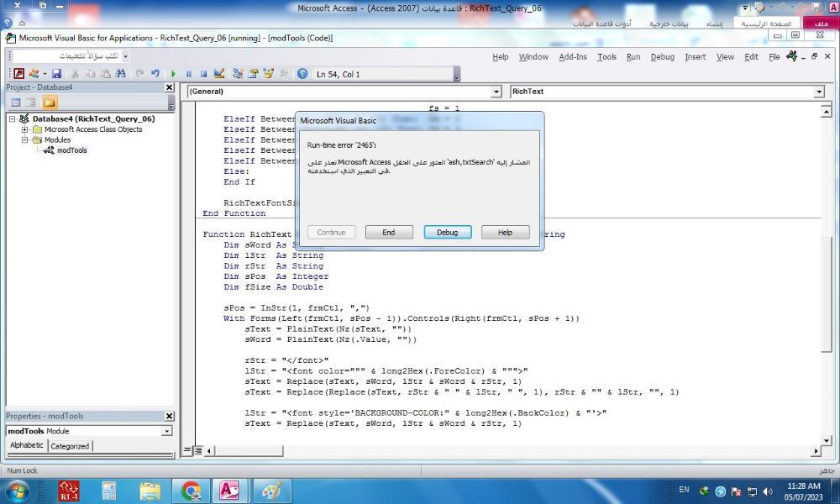The width and height of the screenshot is (840, 504).
Task: Open the Window menu
Action: pos(533,57)
